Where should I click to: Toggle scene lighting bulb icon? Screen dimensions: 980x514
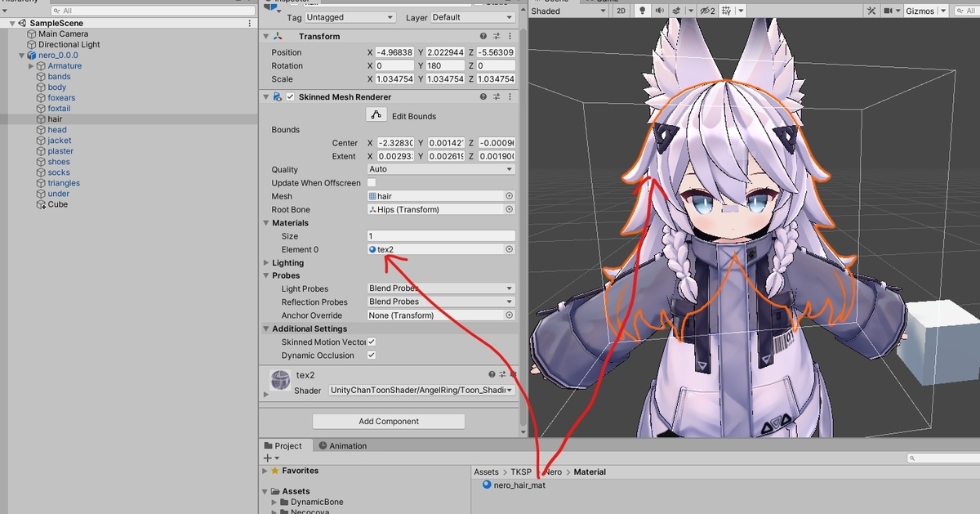click(x=643, y=11)
